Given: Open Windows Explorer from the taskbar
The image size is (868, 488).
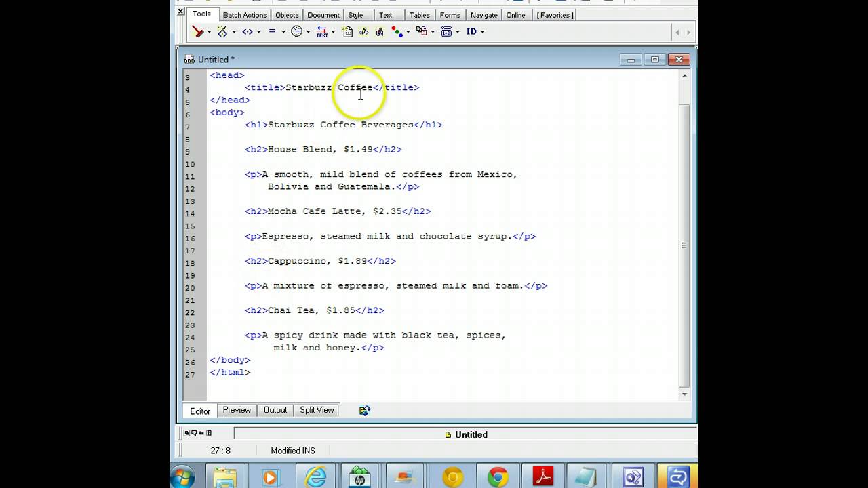Looking at the screenshot, I should click(225, 477).
